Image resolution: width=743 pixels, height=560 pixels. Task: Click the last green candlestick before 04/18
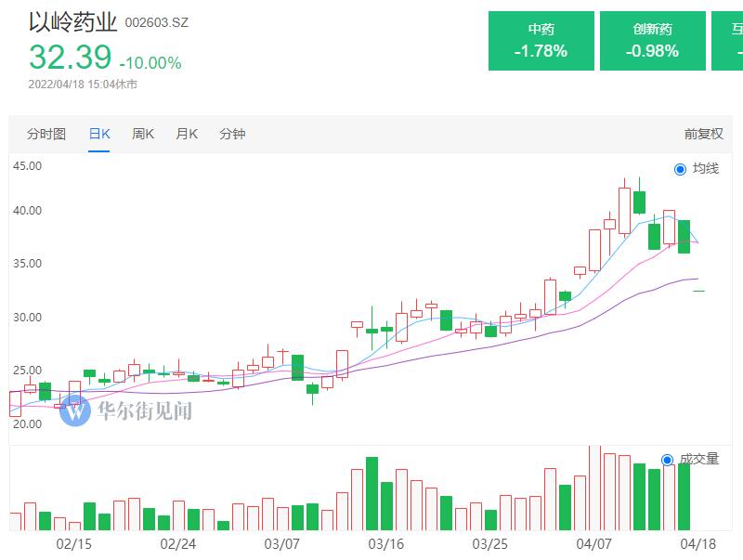pyautogui.click(x=684, y=237)
